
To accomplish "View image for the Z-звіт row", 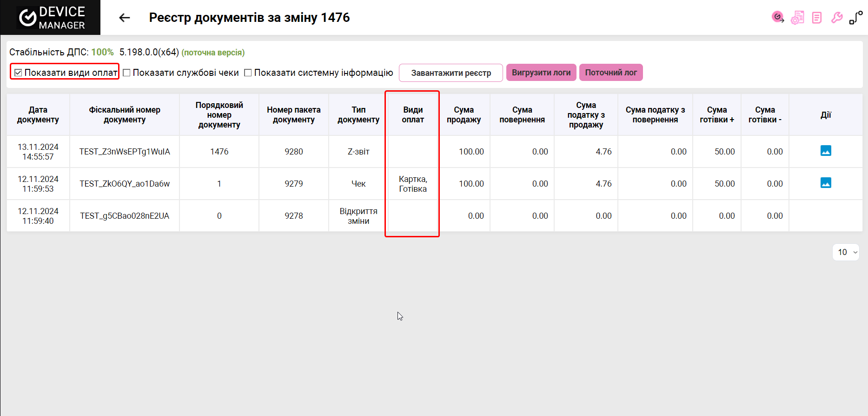I will coord(826,151).
